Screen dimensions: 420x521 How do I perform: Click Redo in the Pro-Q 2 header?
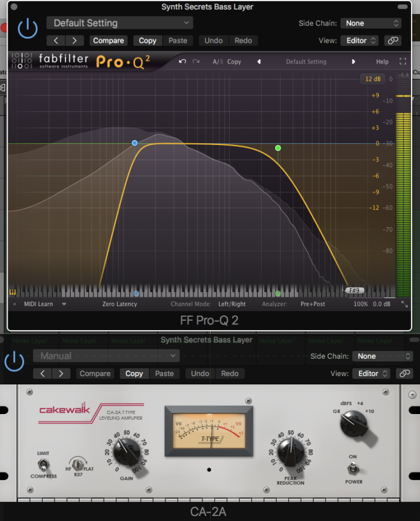click(243, 41)
